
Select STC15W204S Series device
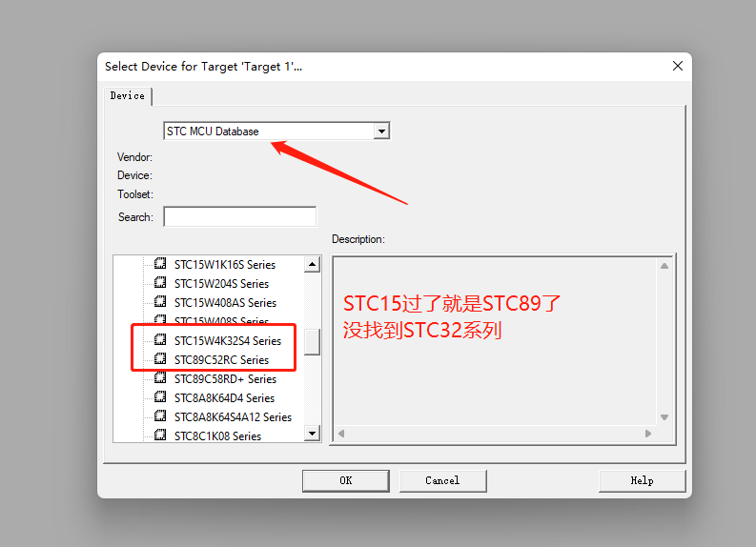pyautogui.click(x=221, y=284)
